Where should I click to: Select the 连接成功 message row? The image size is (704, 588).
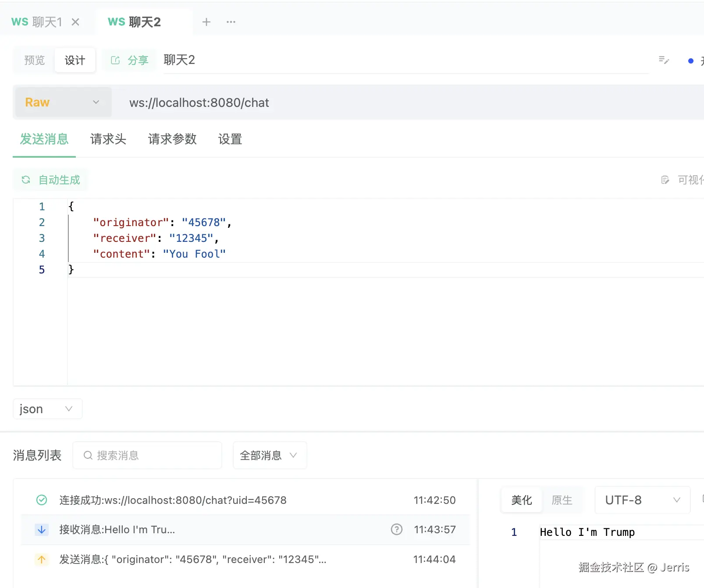click(245, 500)
